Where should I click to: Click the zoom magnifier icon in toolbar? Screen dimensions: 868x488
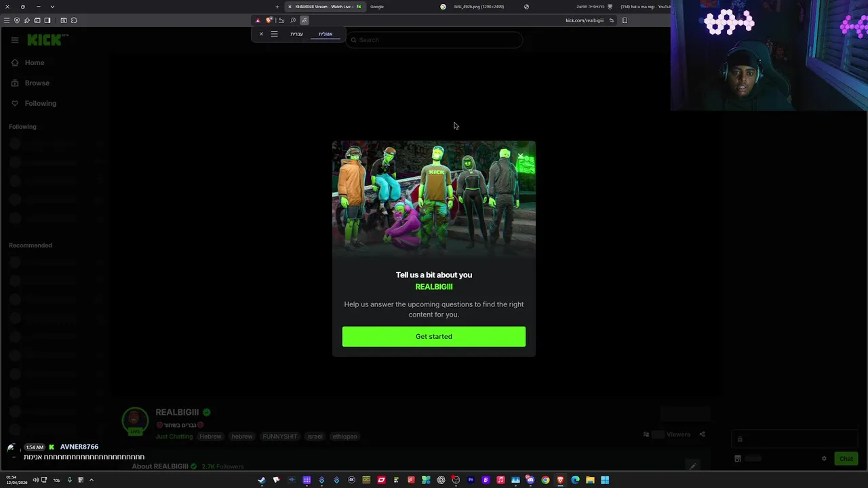pyautogui.click(x=293, y=20)
